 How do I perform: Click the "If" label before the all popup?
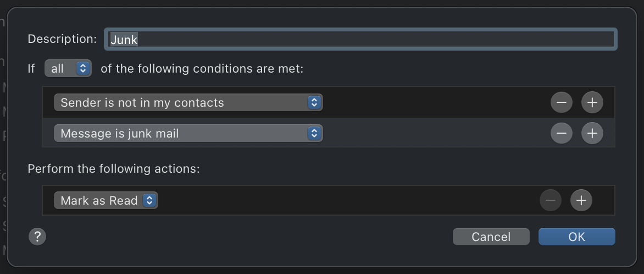pos(31,69)
